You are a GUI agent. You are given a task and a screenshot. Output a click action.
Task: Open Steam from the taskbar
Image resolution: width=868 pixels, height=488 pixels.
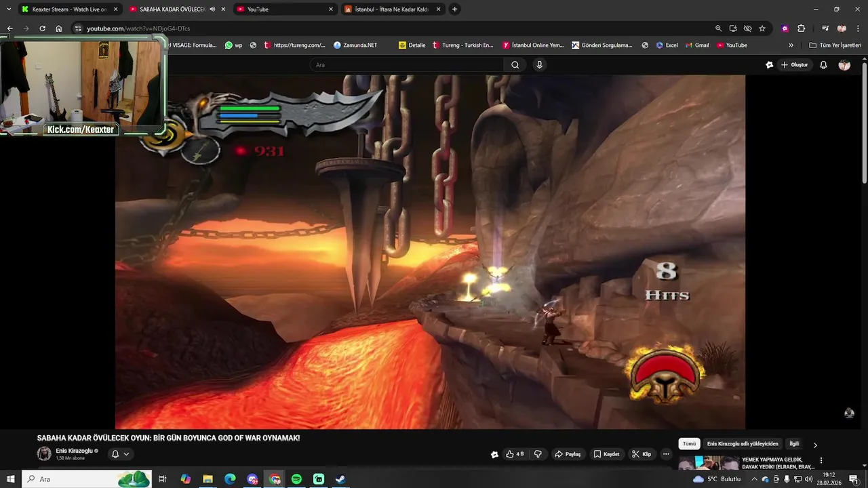tap(340, 479)
